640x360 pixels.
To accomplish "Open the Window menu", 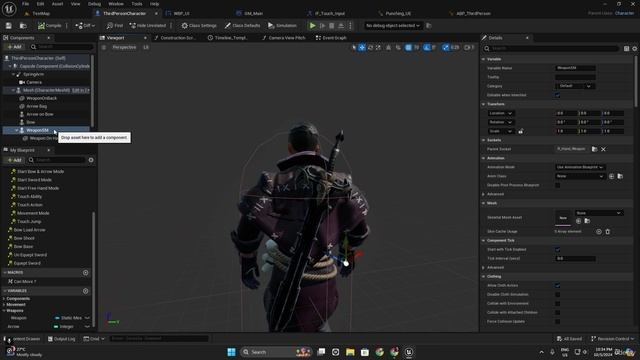I will [116, 4].
